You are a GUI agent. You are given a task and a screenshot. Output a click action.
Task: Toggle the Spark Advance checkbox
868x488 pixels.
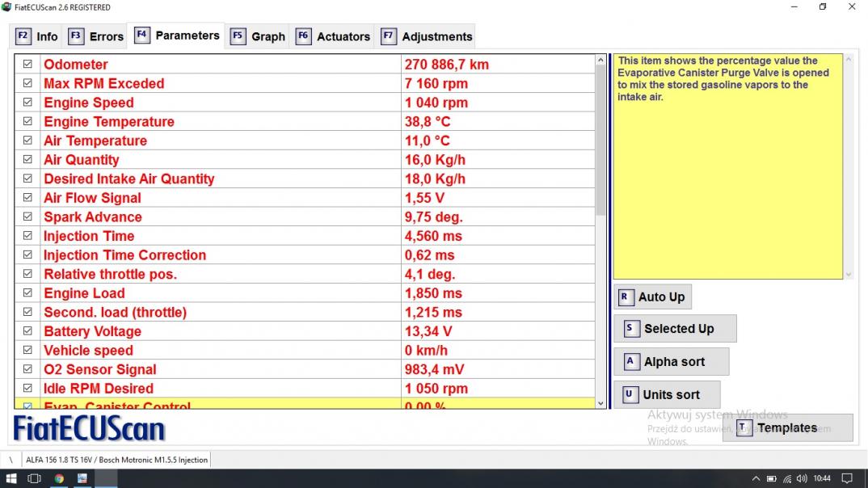click(28, 217)
